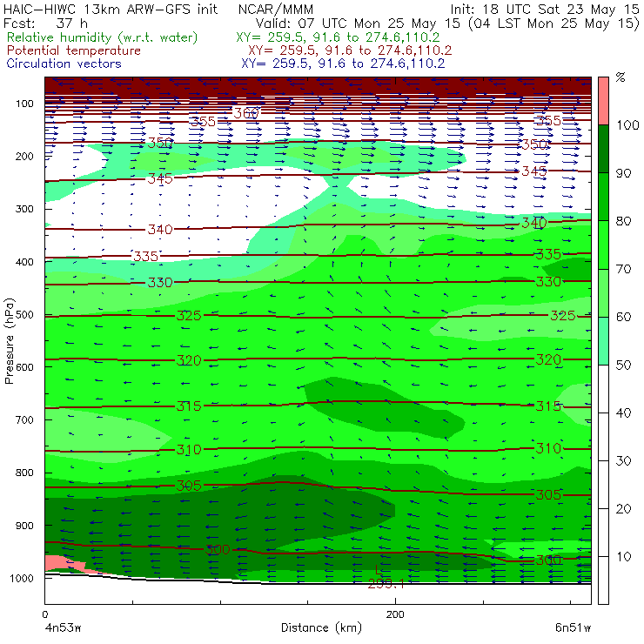Viewport: 644px width, 644px height.
Task: Click the '299.1' minimum value label
Action: click(386, 583)
